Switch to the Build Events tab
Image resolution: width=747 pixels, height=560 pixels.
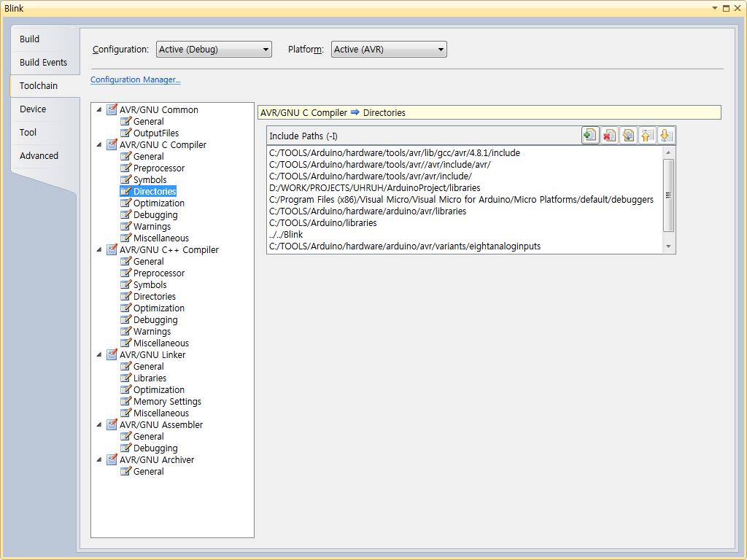click(43, 63)
